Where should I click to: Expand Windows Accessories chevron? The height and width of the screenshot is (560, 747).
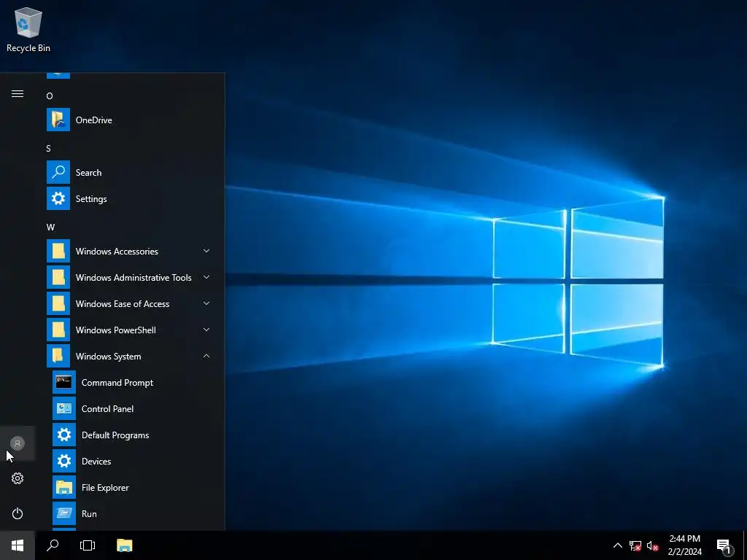[x=206, y=251]
